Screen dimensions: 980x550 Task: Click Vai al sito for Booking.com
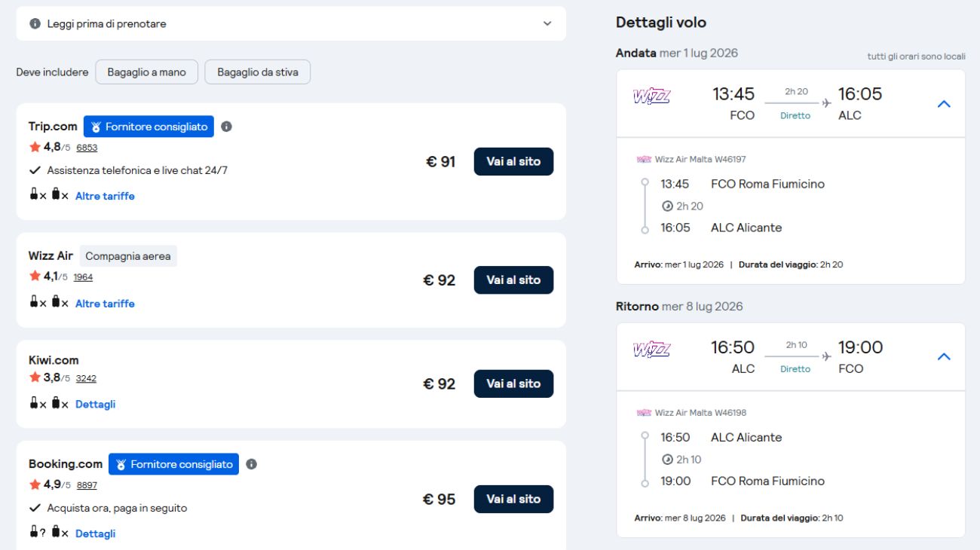(513, 500)
